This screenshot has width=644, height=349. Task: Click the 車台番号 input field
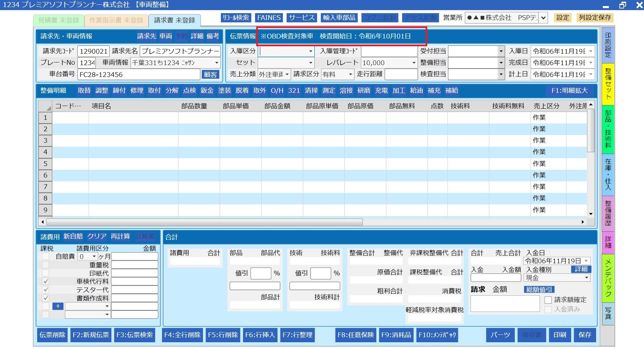138,75
